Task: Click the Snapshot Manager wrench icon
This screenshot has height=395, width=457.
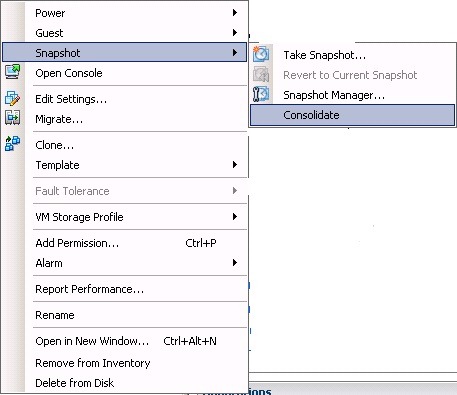Action: (x=261, y=94)
